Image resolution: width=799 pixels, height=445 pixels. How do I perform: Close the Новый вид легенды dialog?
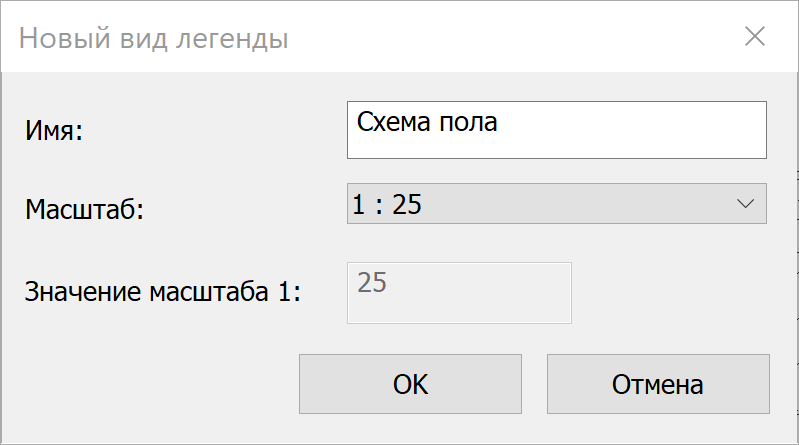(x=755, y=37)
